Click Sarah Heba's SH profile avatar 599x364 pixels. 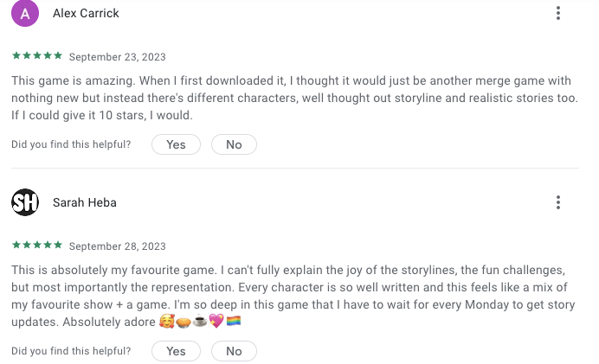(x=25, y=202)
